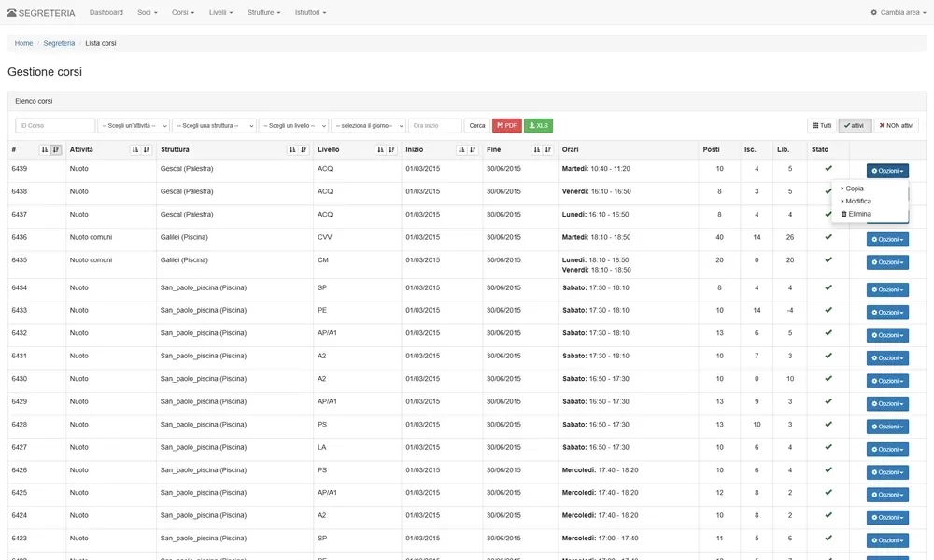Click the Stato checkmark for course 6424
934x560 pixels.
(x=828, y=515)
